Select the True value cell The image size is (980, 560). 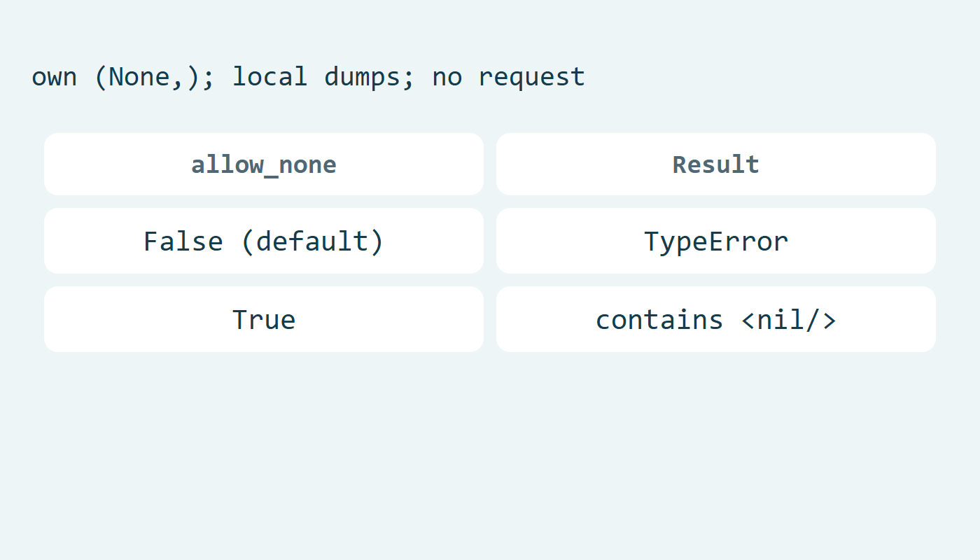[264, 319]
